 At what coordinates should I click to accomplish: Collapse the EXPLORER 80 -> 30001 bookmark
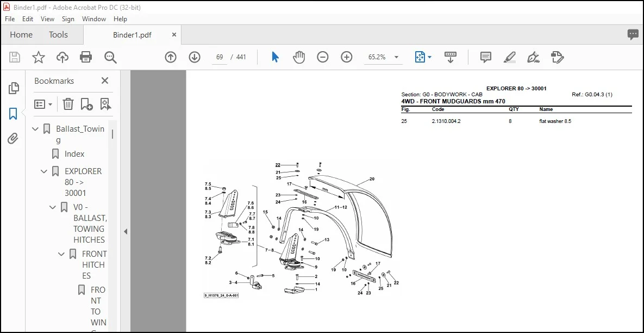tap(44, 171)
